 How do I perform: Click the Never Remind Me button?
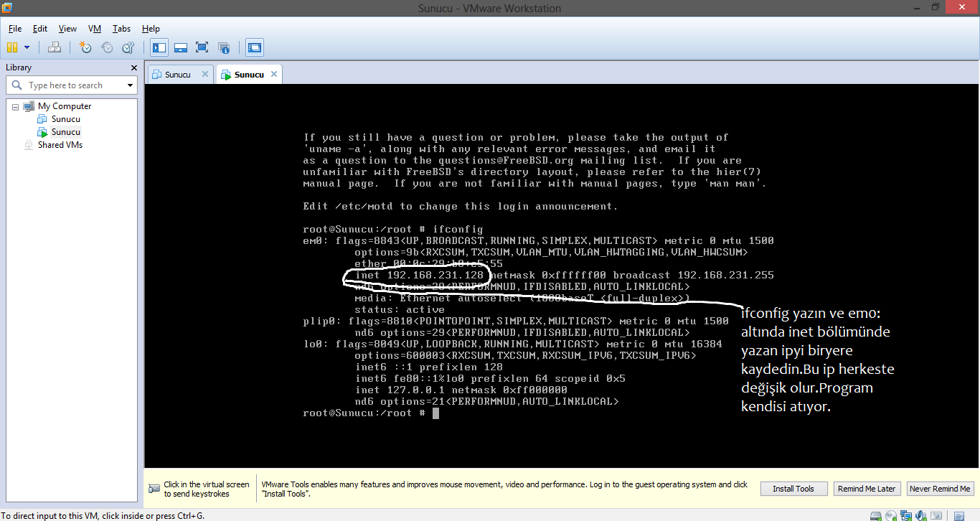(x=940, y=489)
